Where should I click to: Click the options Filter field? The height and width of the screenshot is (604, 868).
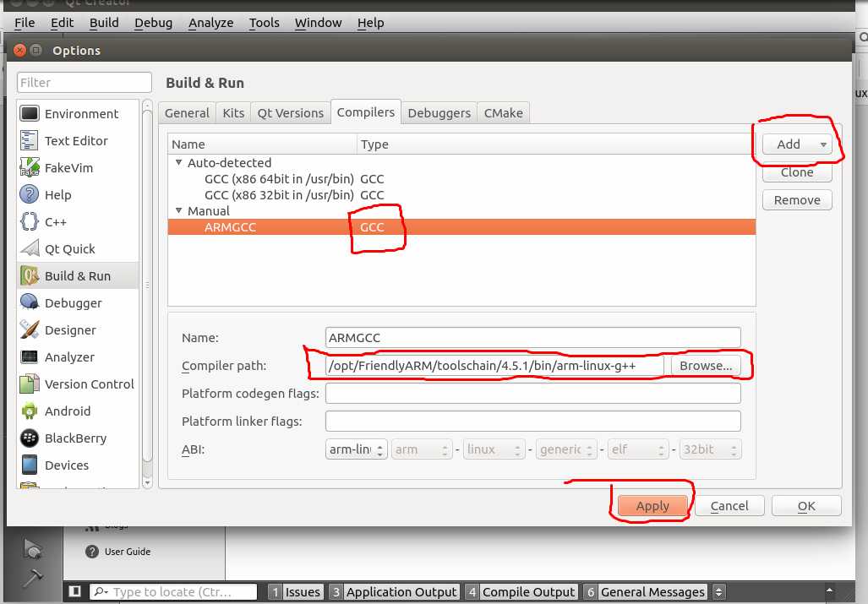click(85, 83)
